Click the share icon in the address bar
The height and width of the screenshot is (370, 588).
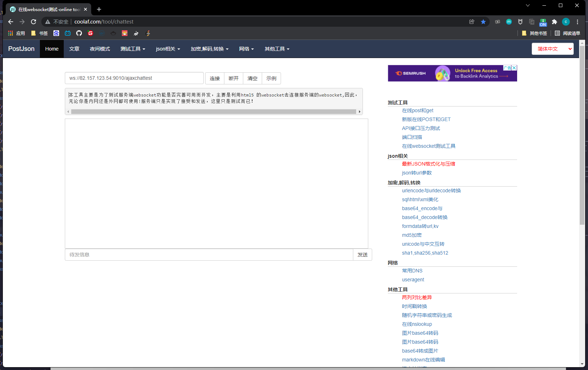click(x=472, y=22)
